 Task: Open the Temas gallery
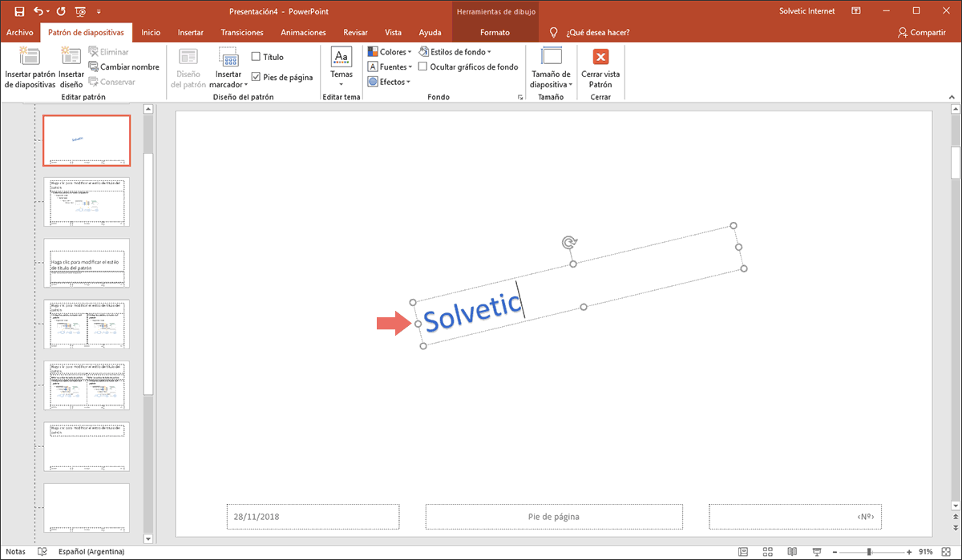[342, 67]
